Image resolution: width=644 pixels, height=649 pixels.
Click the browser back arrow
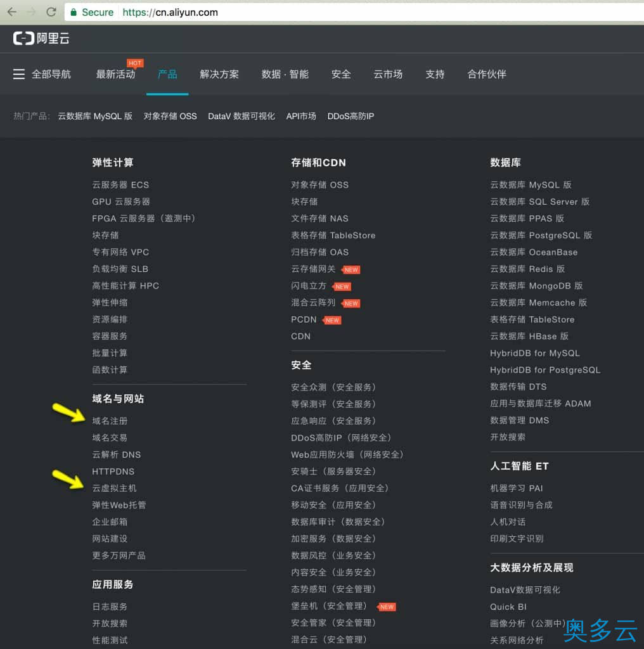pyautogui.click(x=12, y=12)
